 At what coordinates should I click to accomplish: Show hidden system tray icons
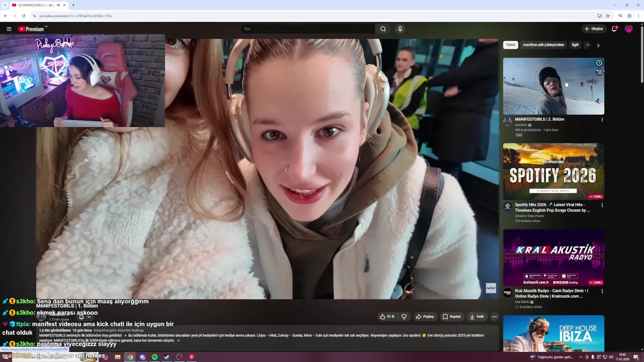point(581,357)
